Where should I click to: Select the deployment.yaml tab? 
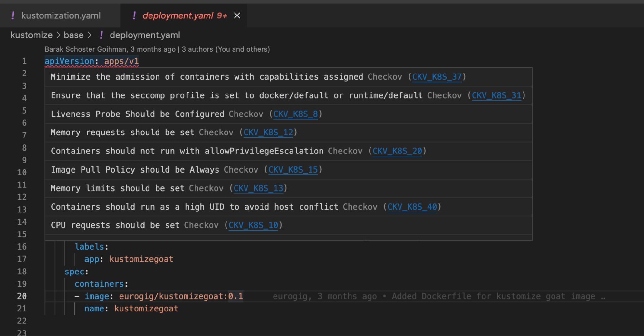click(x=184, y=15)
